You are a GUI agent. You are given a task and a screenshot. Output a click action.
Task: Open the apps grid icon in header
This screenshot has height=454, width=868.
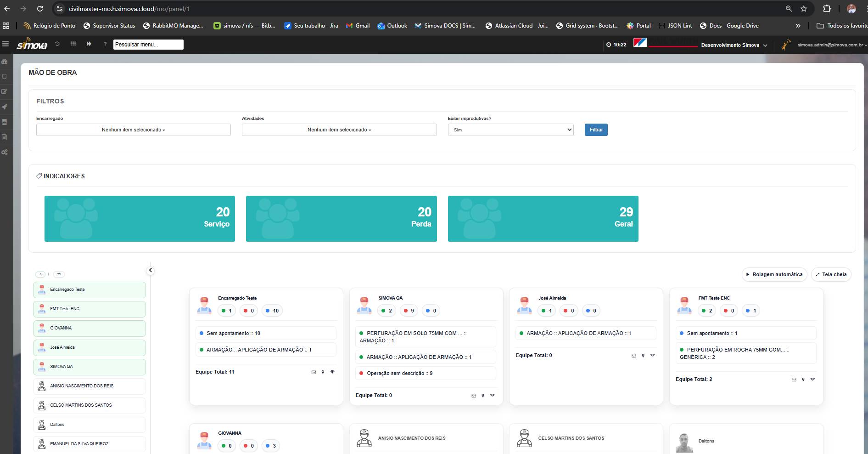pyautogui.click(x=73, y=44)
